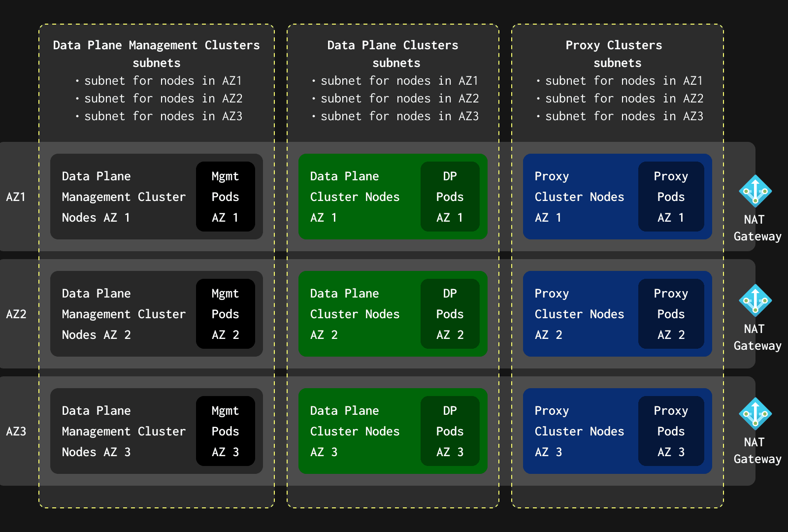Screen dimensions: 788x532
Task: Click Proxy Cluster Nodes AZ 2 text
Action: (x=579, y=314)
